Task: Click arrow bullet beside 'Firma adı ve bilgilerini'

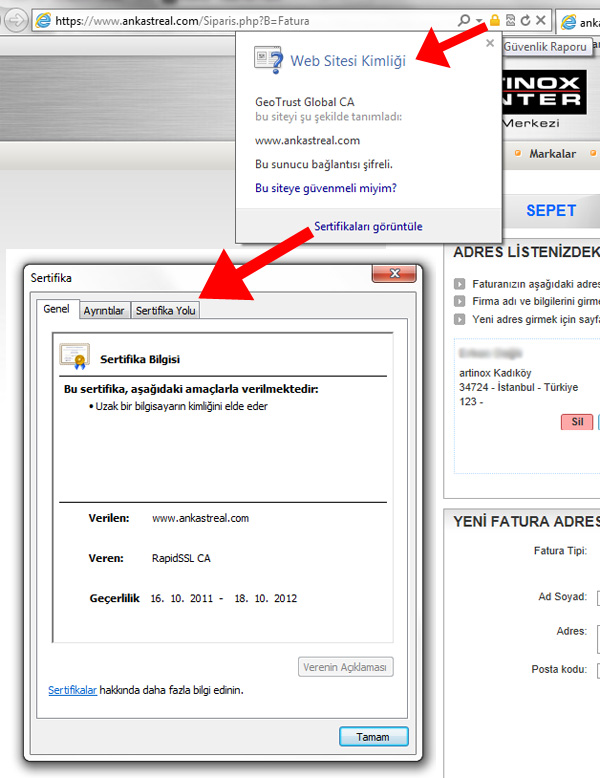Action: point(460,301)
